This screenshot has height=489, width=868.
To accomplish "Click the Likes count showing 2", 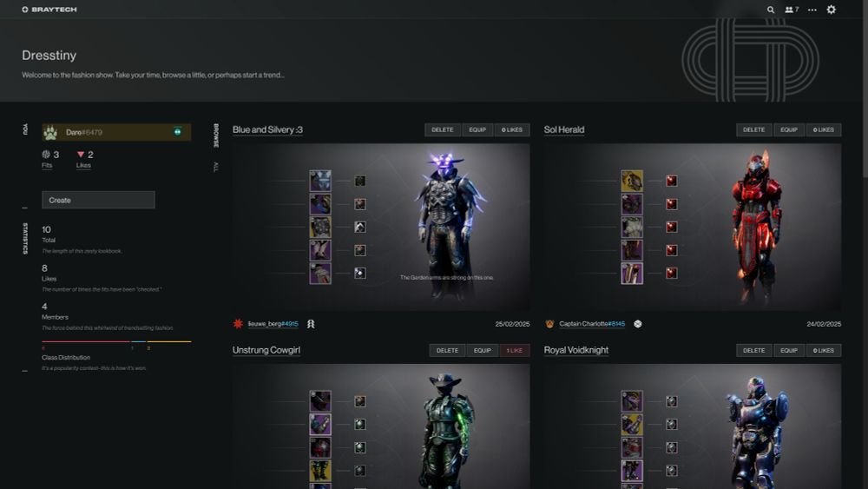I will point(84,159).
